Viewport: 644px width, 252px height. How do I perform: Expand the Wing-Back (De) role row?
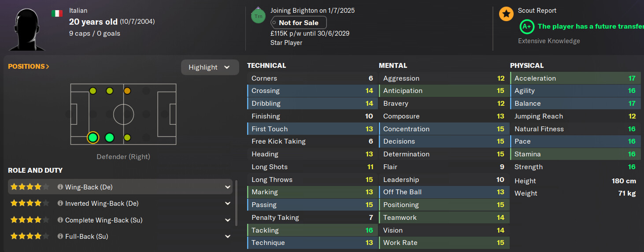pyautogui.click(x=120, y=187)
